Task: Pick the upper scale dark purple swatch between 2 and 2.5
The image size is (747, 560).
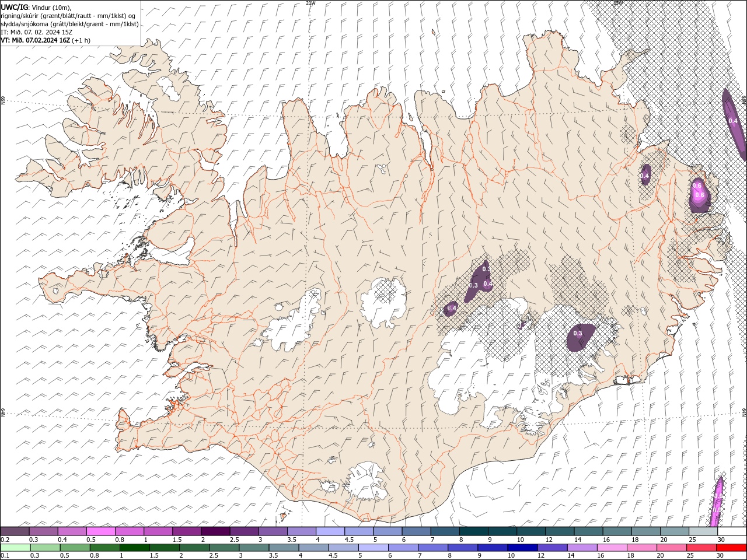Action: click(x=215, y=531)
